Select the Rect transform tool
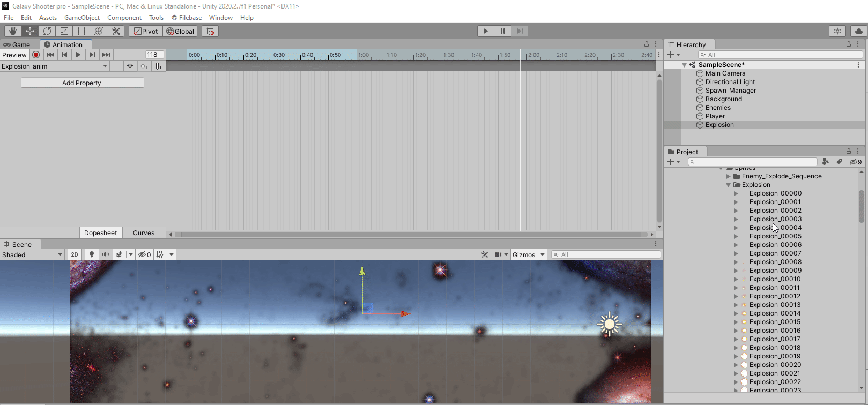This screenshot has height=405, width=868. (x=81, y=31)
